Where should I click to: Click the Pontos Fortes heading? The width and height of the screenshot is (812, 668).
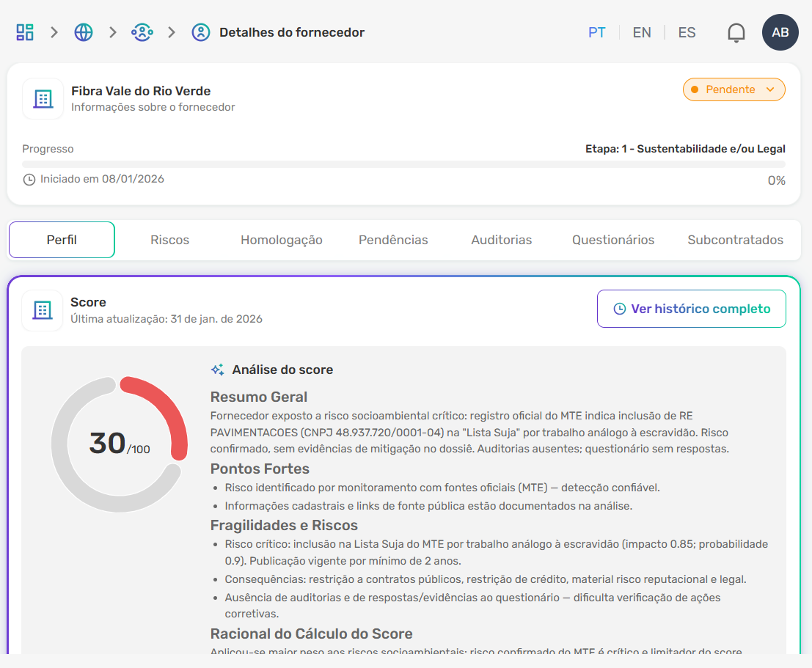click(260, 469)
